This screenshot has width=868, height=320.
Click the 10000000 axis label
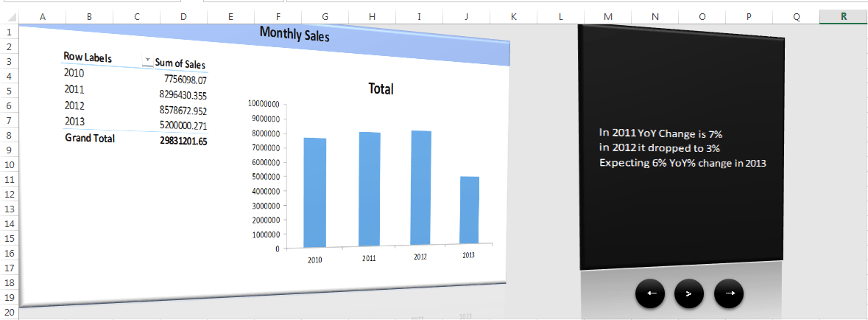[x=264, y=104]
